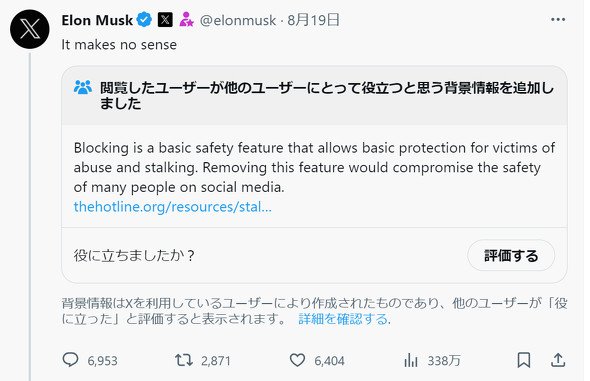The height and width of the screenshot is (381, 590).
Task: Open the 8月19日 post timestamp
Action: [x=314, y=20]
